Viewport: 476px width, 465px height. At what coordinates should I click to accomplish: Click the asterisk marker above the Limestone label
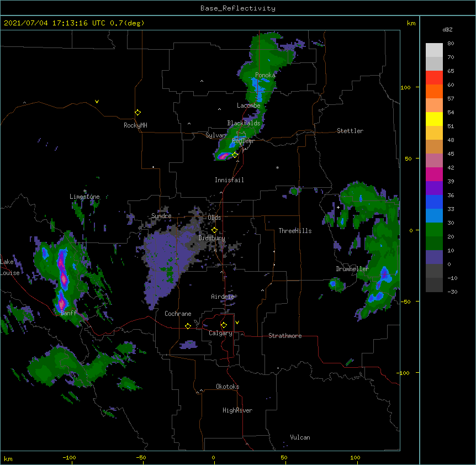pyautogui.click(x=85, y=191)
